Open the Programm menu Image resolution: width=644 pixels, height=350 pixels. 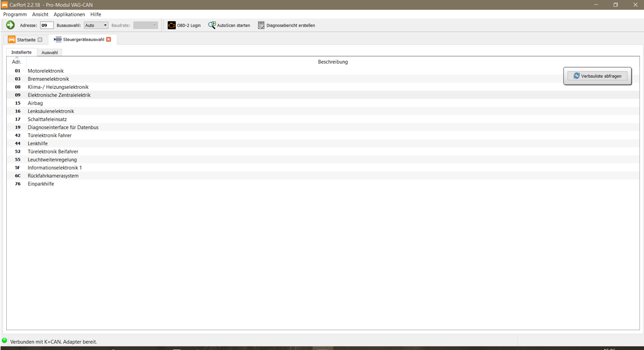[x=15, y=14]
